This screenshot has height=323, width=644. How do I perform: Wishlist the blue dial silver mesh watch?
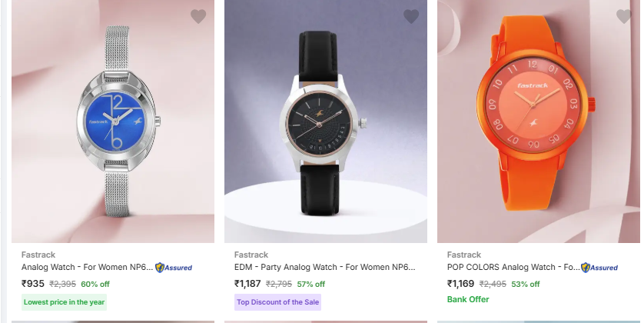click(x=198, y=16)
